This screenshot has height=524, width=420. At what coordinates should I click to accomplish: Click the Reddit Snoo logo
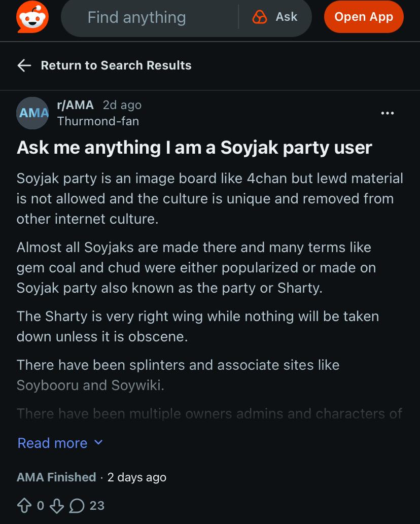click(x=32, y=17)
